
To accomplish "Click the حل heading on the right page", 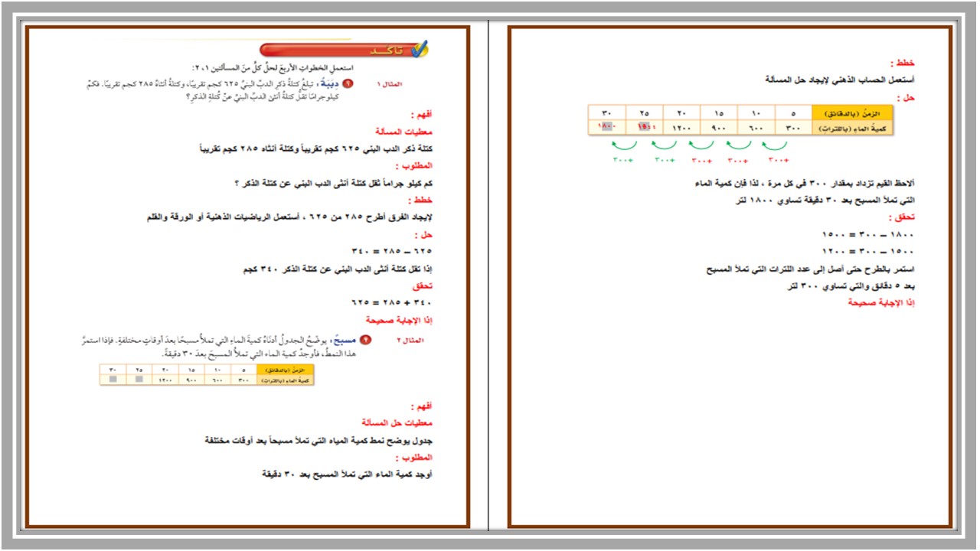I will coord(906,97).
